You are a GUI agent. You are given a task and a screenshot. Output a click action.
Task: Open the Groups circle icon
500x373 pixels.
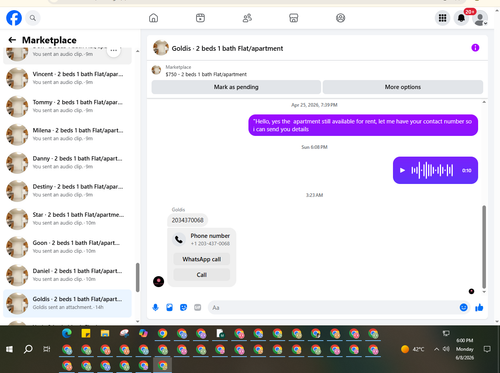coord(340,18)
